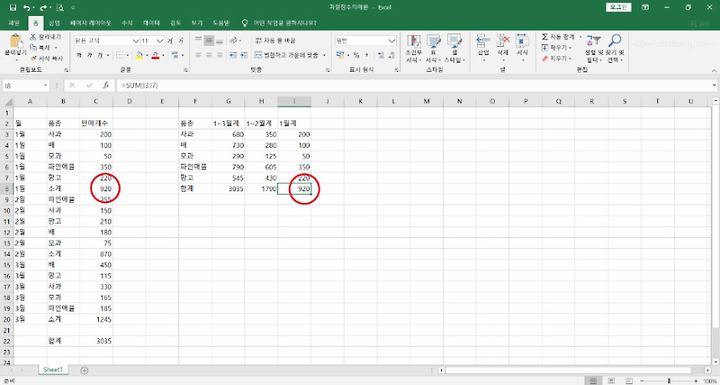Screen dimensions: 720x385
Task: Open Conditional Formatting menu
Action: tap(414, 48)
